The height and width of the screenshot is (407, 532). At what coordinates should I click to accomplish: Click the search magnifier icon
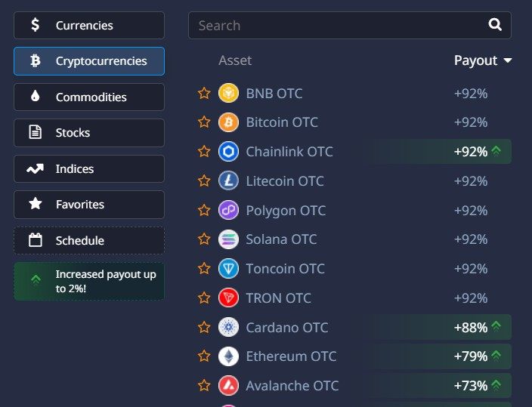coord(495,25)
